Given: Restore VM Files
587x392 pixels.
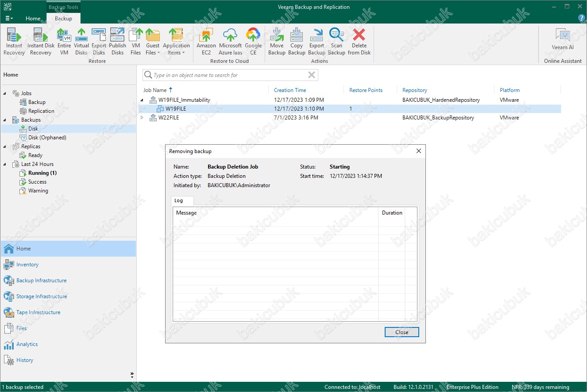Looking at the screenshot, I should click(135, 42).
